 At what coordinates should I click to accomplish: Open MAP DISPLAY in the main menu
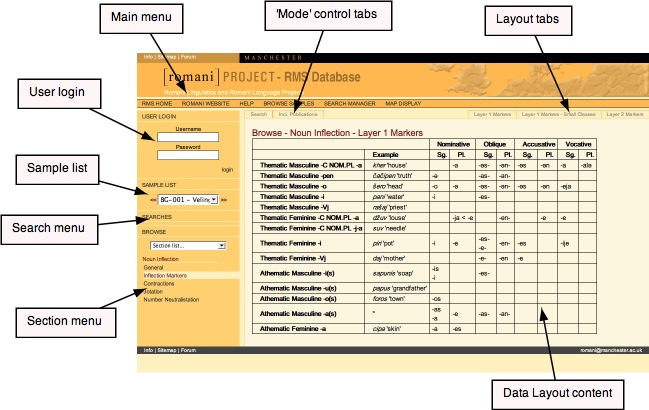pos(403,103)
